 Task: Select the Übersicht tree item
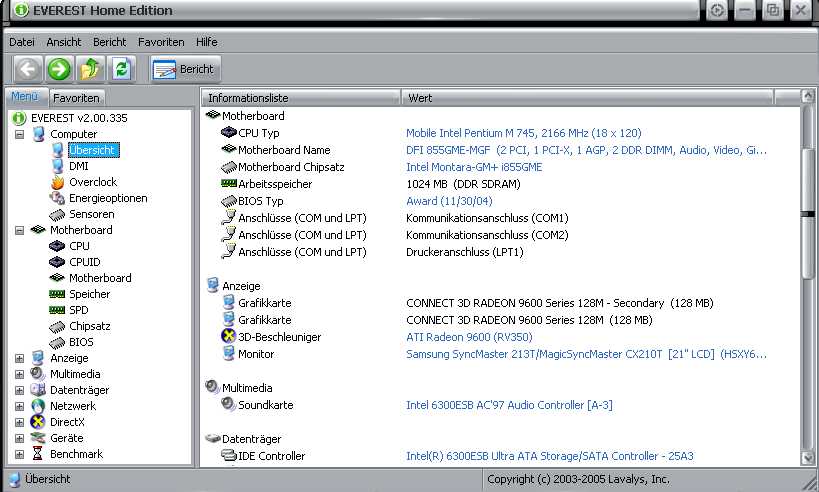click(x=94, y=150)
